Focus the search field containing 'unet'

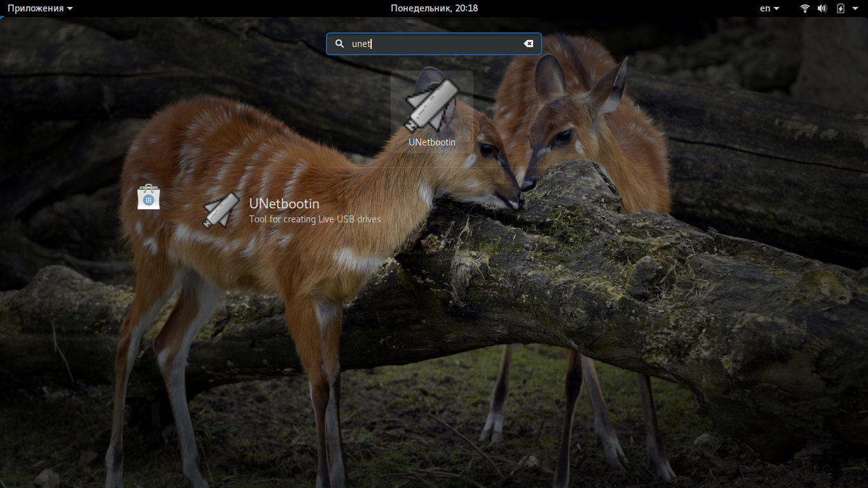click(x=434, y=44)
